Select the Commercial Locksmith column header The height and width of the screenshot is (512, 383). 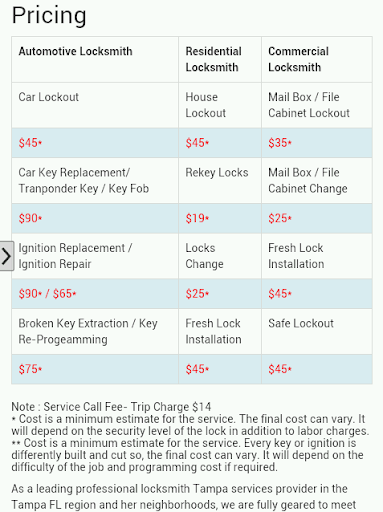pyautogui.click(x=317, y=59)
